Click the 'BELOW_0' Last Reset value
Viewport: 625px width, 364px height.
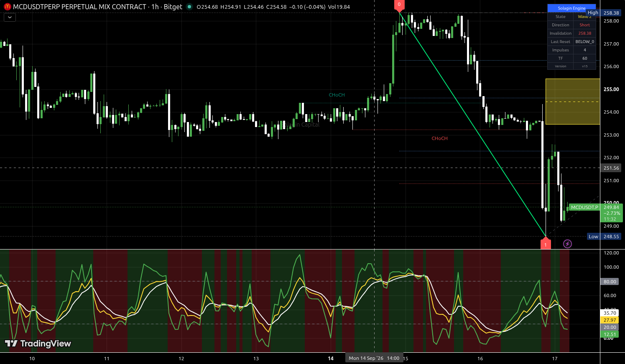point(584,42)
